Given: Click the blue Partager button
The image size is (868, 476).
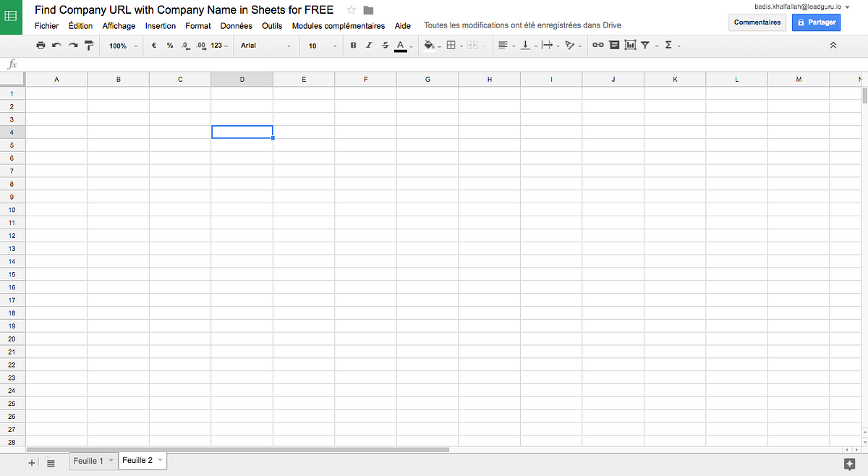Looking at the screenshot, I should (817, 22).
